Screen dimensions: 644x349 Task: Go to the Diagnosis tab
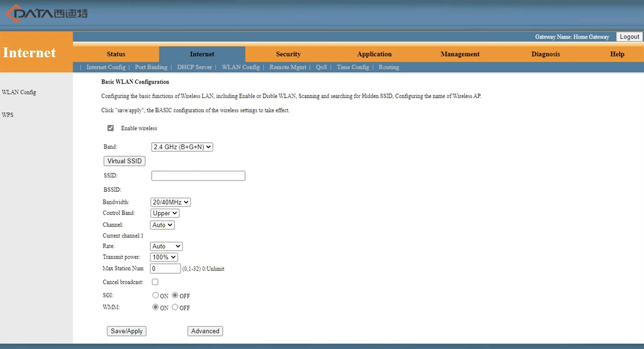click(545, 54)
